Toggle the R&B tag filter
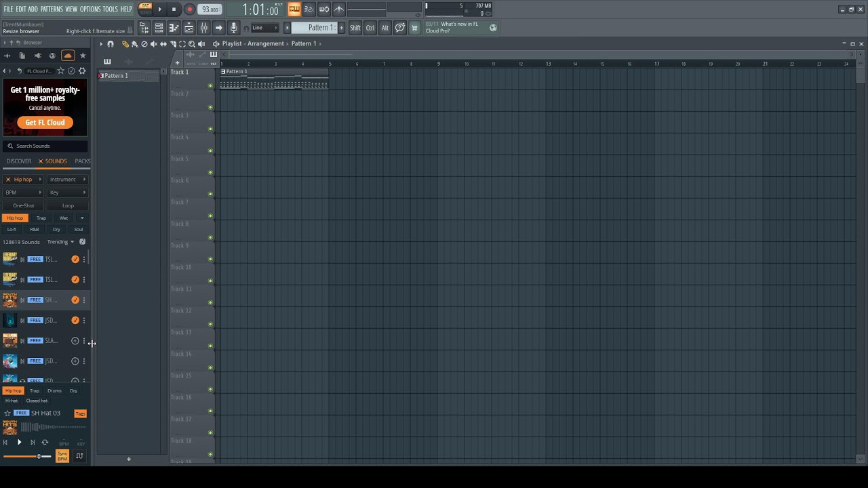 [x=34, y=230]
